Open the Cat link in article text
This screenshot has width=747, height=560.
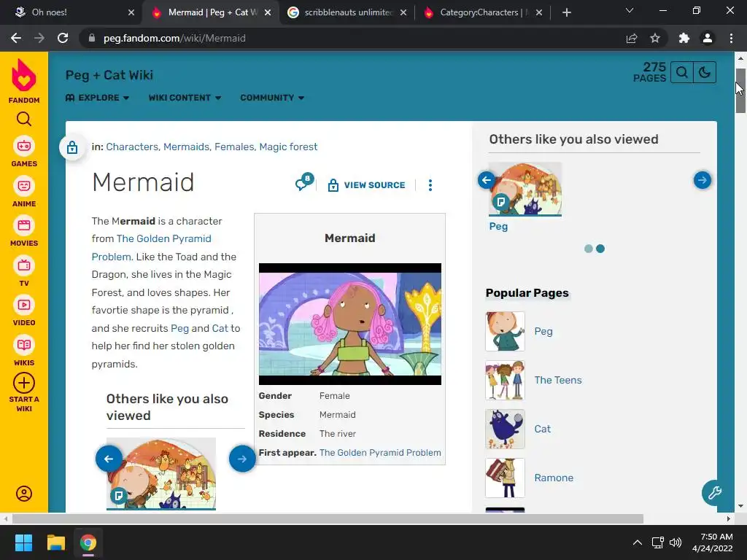coord(220,328)
